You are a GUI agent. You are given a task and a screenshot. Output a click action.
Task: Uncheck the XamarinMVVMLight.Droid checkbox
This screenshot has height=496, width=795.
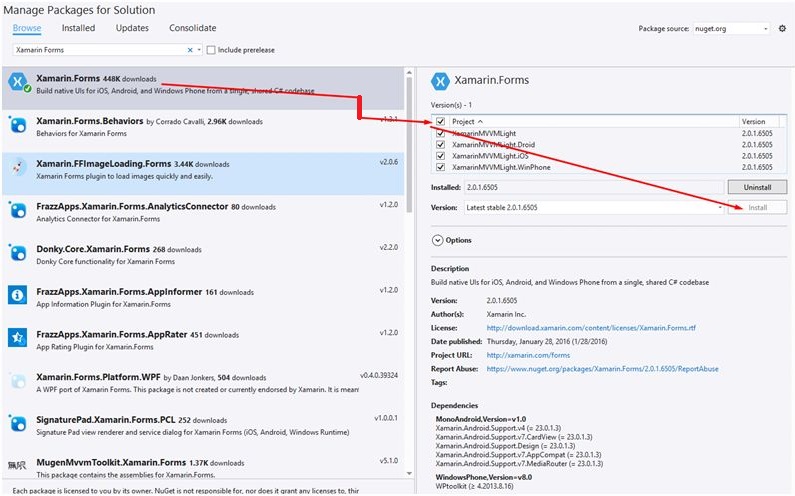pos(441,145)
